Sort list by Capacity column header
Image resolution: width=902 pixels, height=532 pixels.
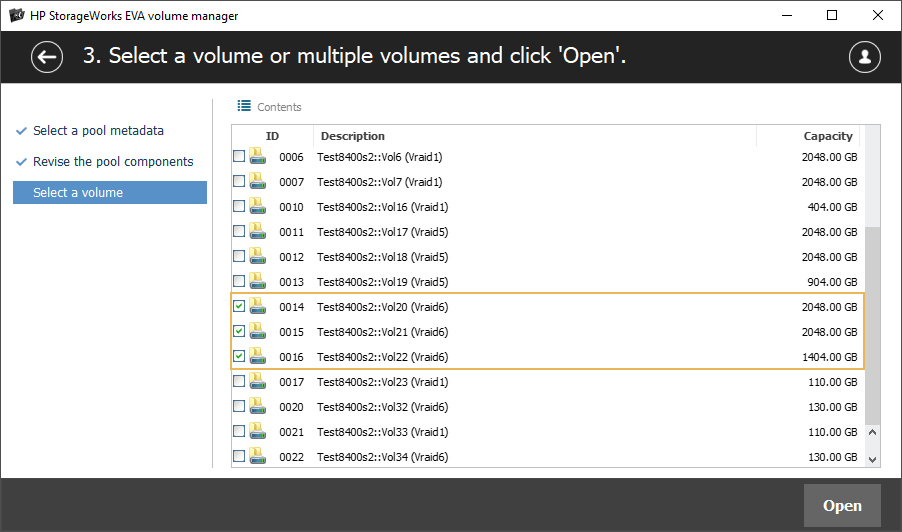[x=827, y=136]
